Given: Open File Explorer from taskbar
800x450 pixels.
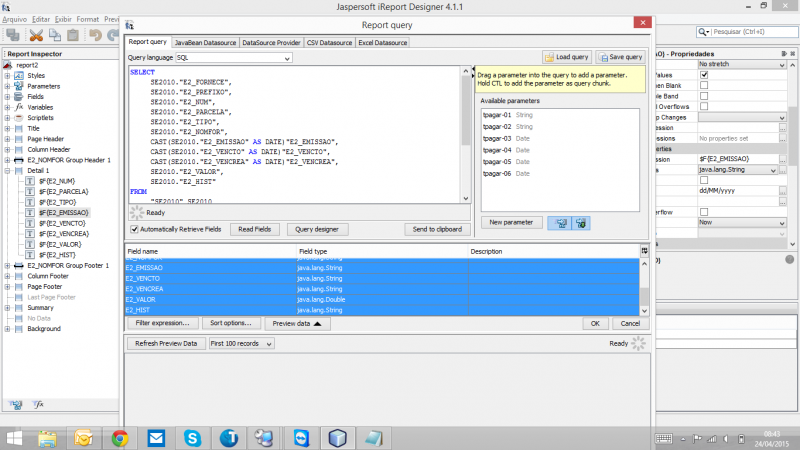Looking at the screenshot, I should tap(47, 438).
